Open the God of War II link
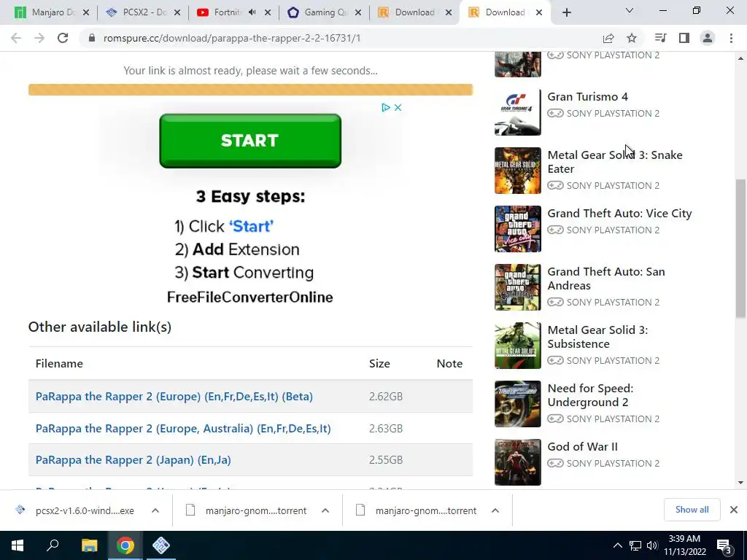The width and height of the screenshot is (747, 560). point(582,447)
